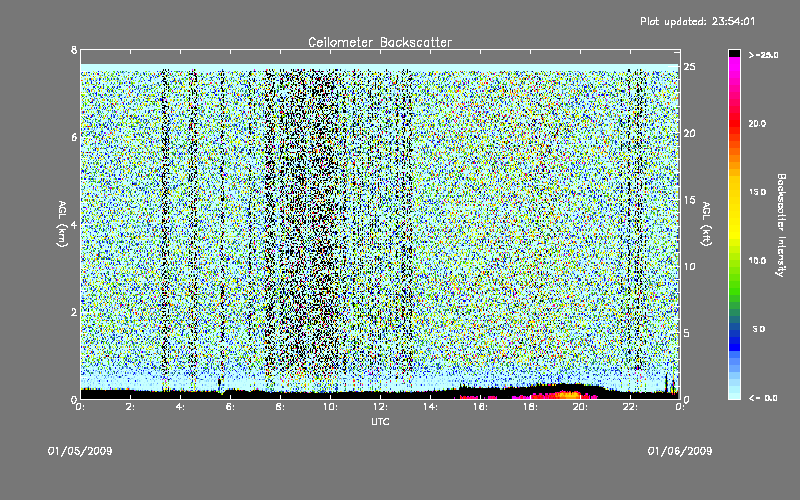Click the end date 01/06/2009

click(x=680, y=451)
